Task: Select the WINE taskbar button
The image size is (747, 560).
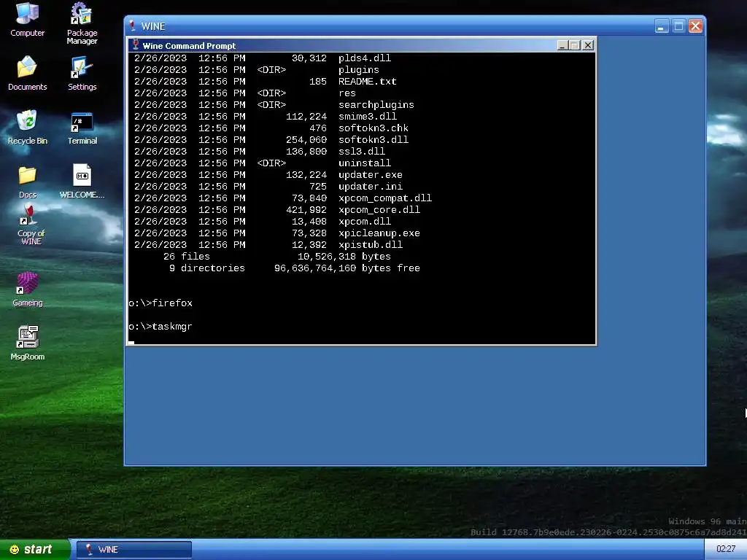Action: [x=134, y=550]
